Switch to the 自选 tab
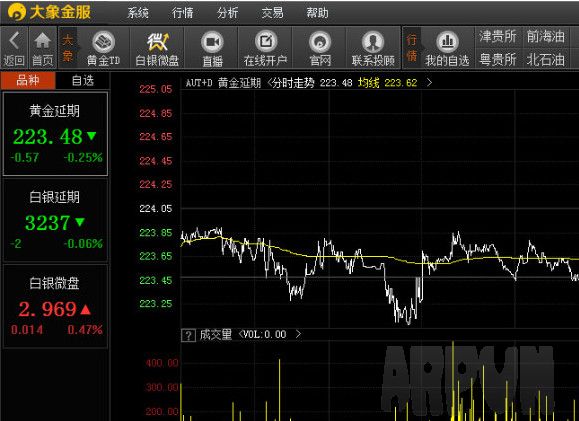 83,80
